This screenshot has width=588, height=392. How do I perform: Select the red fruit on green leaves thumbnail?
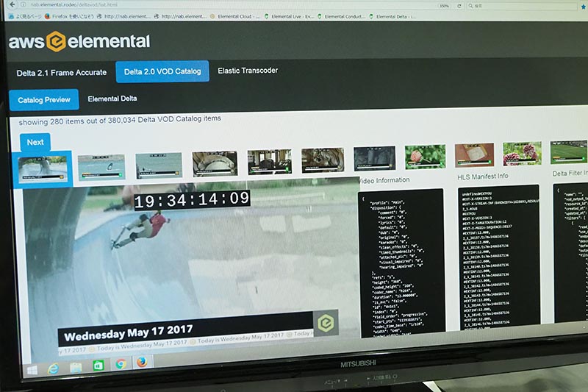425,157
